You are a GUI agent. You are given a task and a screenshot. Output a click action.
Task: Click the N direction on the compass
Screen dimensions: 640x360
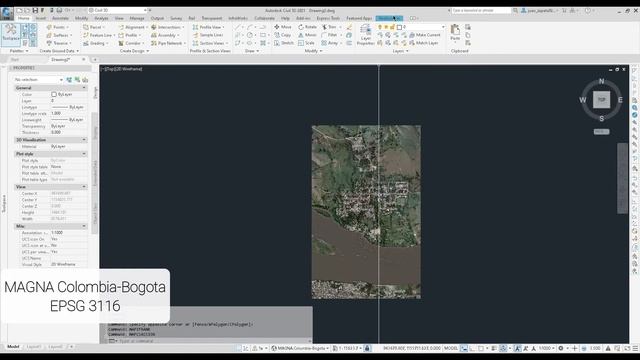coord(601,81)
